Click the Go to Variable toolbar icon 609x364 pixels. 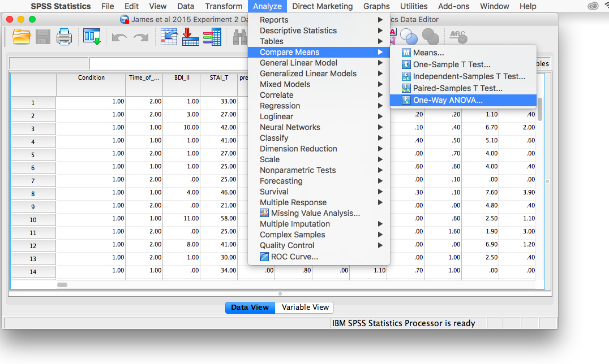(x=191, y=37)
